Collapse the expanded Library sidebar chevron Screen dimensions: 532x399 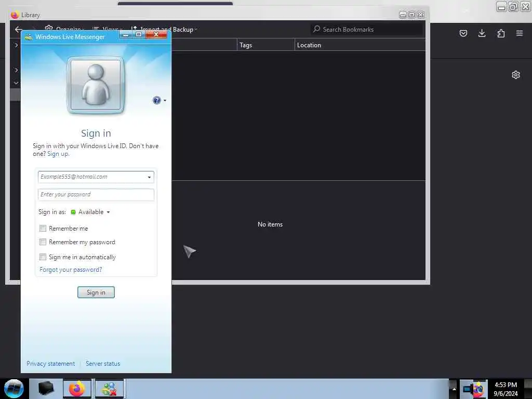coord(16,83)
